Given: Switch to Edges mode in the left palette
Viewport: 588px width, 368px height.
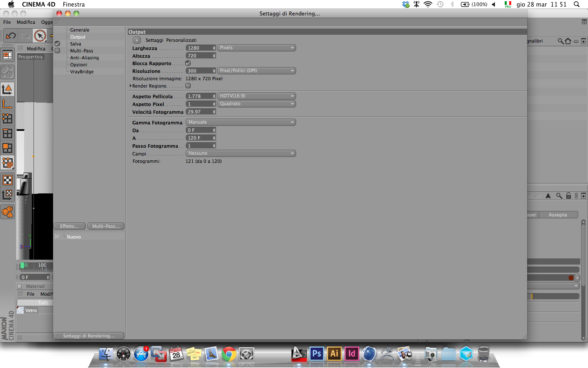Looking at the screenshot, I should click(7, 133).
